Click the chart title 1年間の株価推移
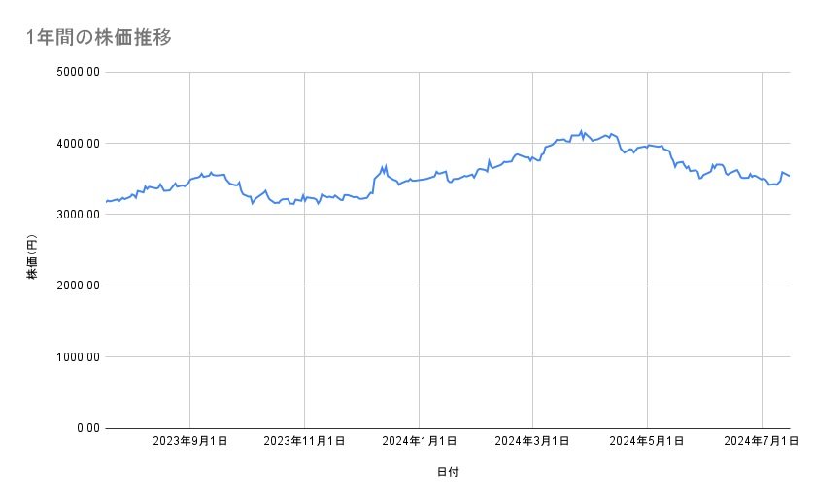The width and height of the screenshot is (815, 504). point(99,38)
